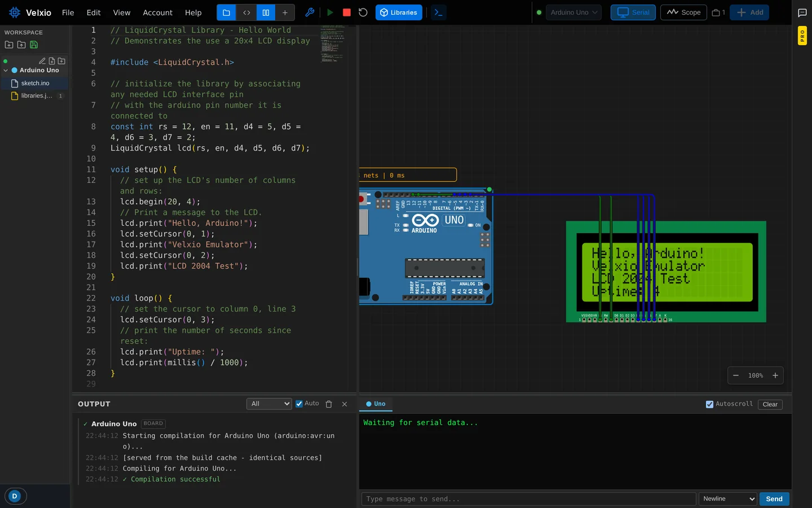Click the new file icon above Arduino Uno

[x=52, y=61]
